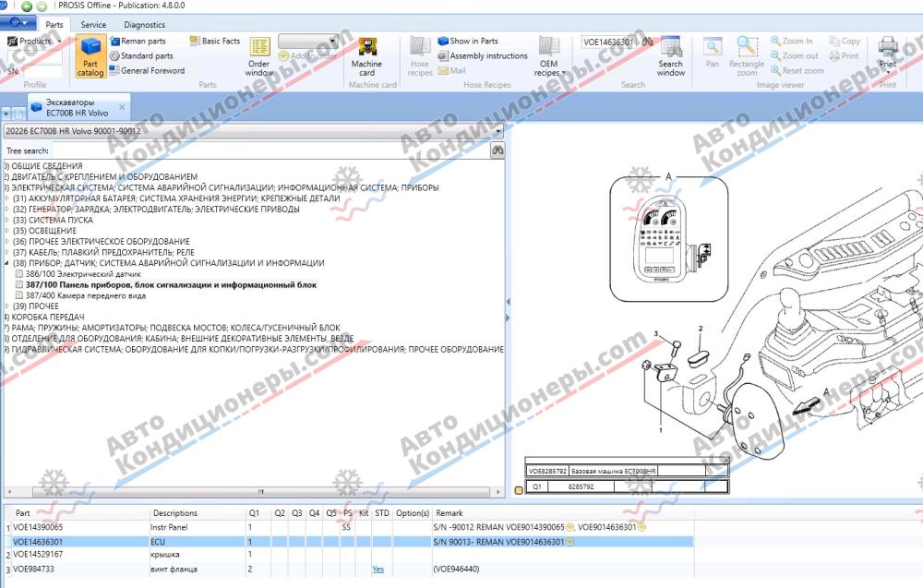Click the forward navigation arrow in title bar

[42, 6]
